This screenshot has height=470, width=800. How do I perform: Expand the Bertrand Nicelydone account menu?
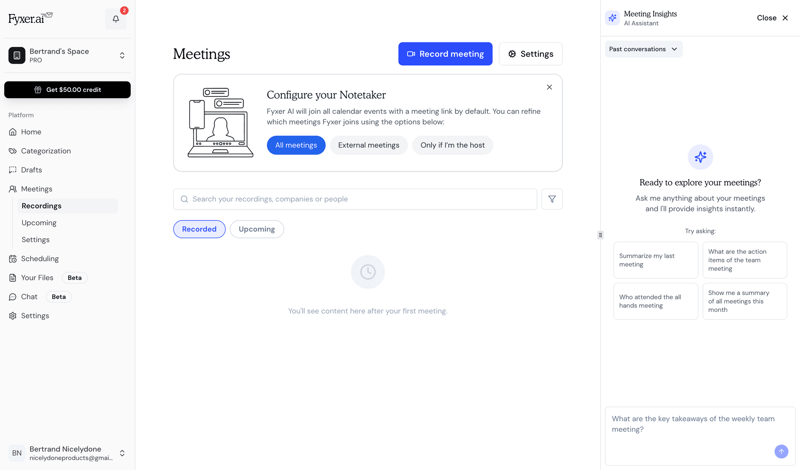tap(67, 453)
